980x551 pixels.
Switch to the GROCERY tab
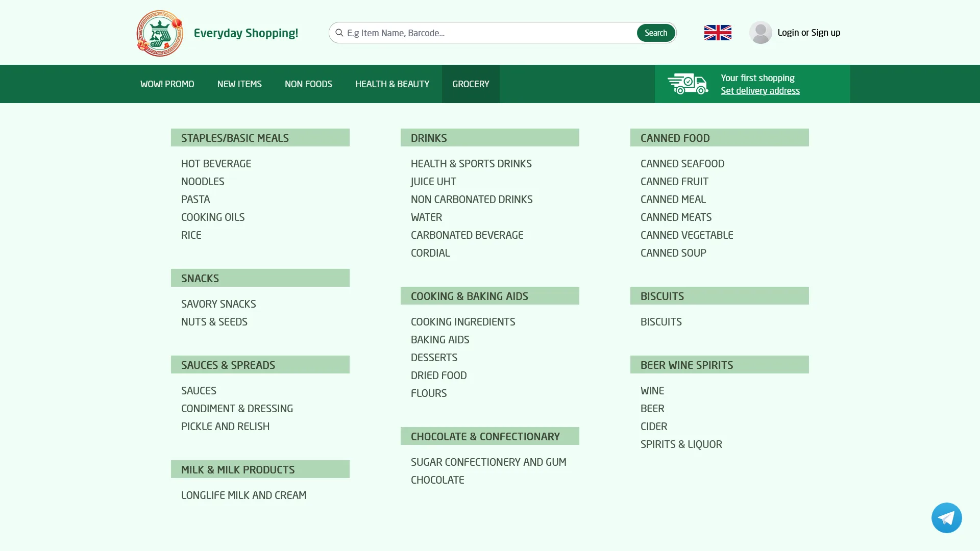tap(470, 84)
